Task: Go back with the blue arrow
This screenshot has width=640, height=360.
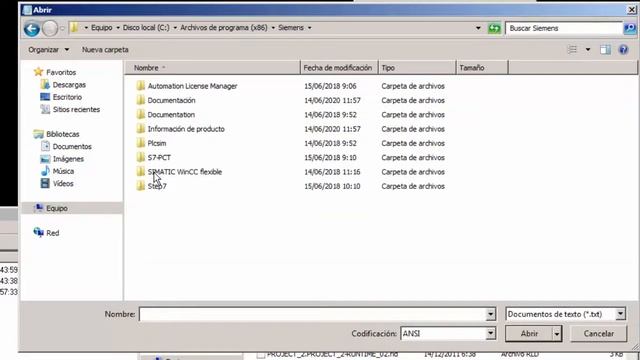Action: (x=32, y=29)
